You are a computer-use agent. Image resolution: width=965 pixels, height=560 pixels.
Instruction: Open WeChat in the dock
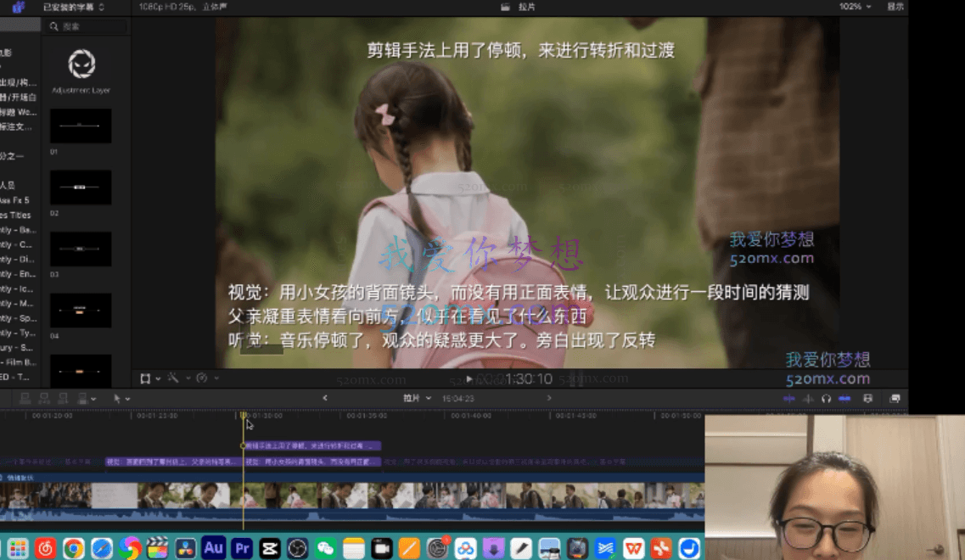click(x=326, y=548)
